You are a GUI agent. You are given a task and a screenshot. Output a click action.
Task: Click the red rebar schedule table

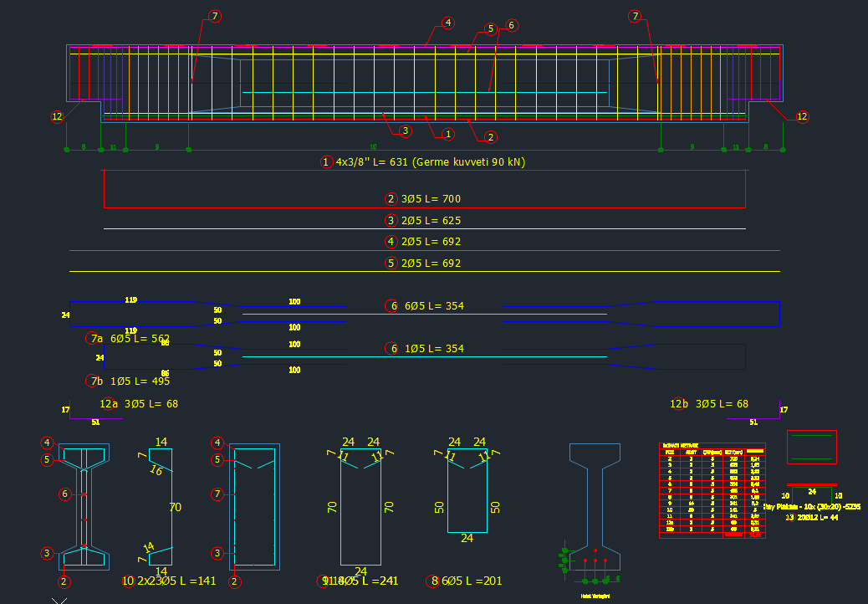click(x=712, y=490)
